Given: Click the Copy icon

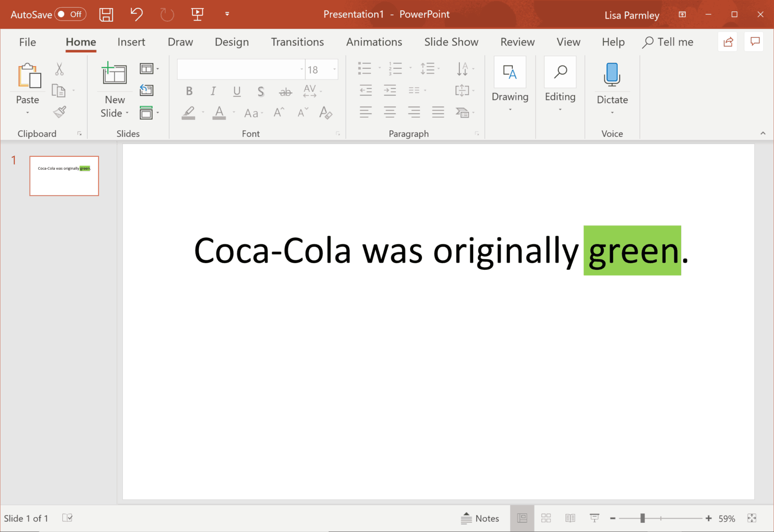Looking at the screenshot, I should pos(59,91).
